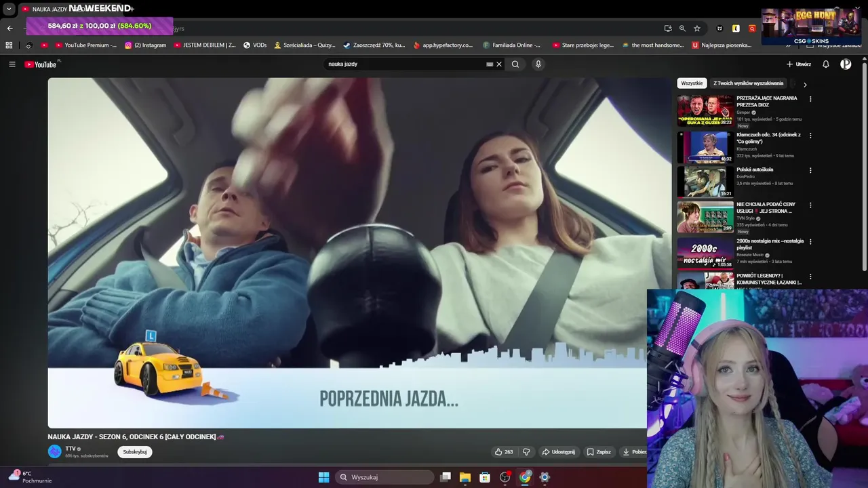The image size is (868, 488).
Task: Open File Explorer from the taskbar
Action: click(x=465, y=477)
